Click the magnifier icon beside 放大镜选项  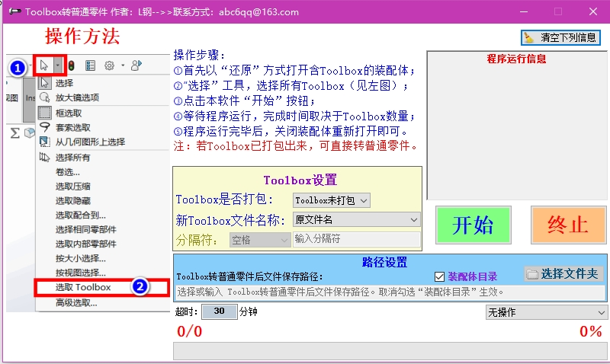pyautogui.click(x=45, y=97)
